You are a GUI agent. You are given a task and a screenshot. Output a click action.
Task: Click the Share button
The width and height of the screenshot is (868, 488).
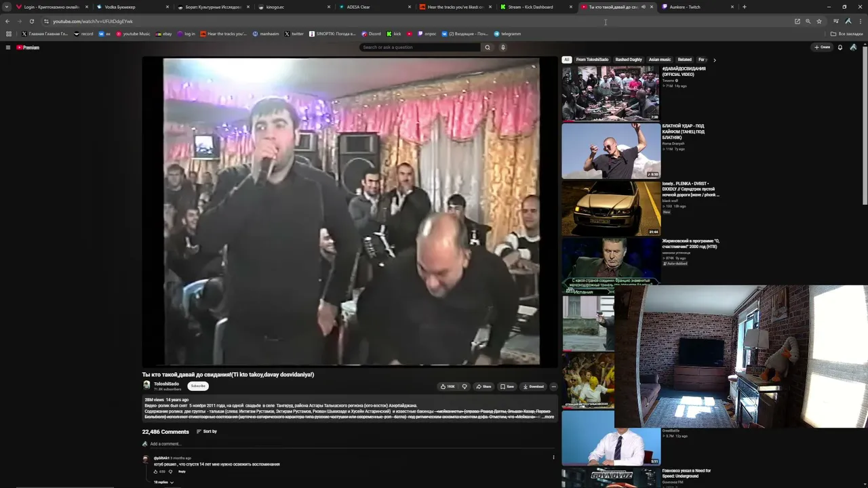click(x=484, y=386)
